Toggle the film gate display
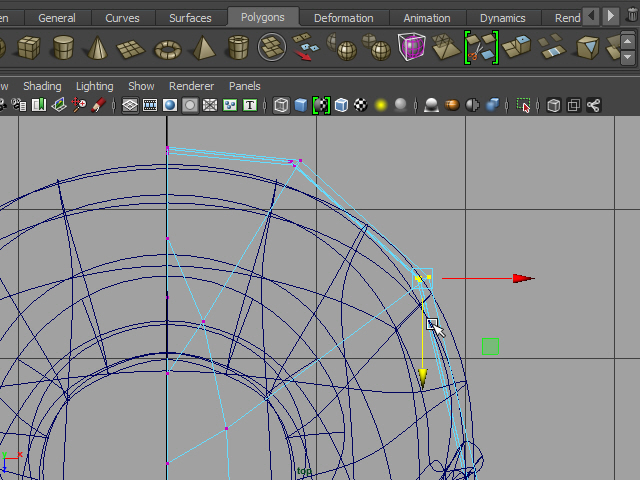640x480 pixels. (150, 105)
